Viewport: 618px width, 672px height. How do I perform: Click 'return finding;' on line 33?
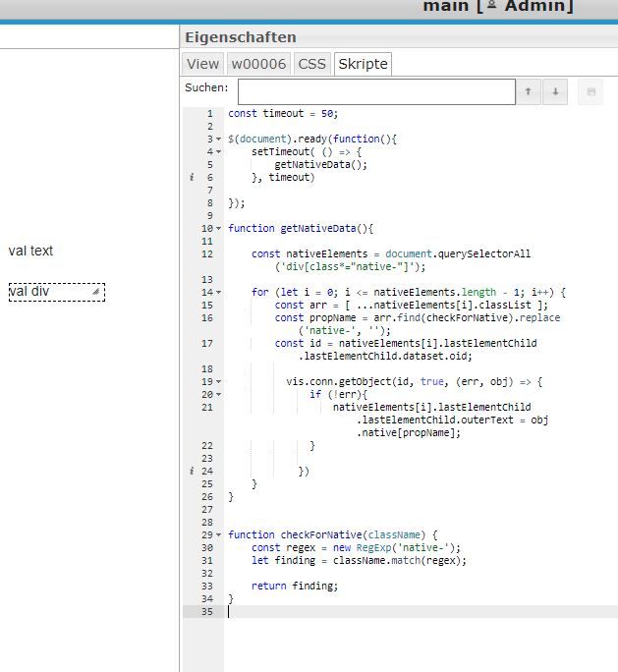[x=295, y=586]
